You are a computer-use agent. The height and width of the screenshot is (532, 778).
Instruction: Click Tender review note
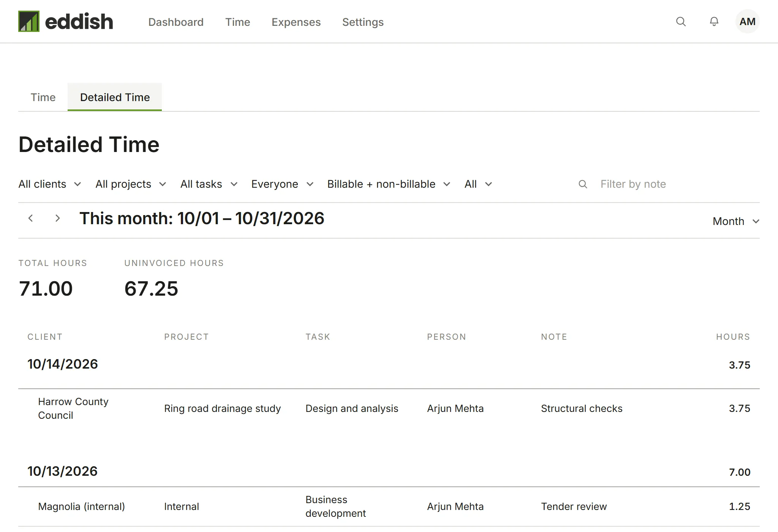click(574, 507)
